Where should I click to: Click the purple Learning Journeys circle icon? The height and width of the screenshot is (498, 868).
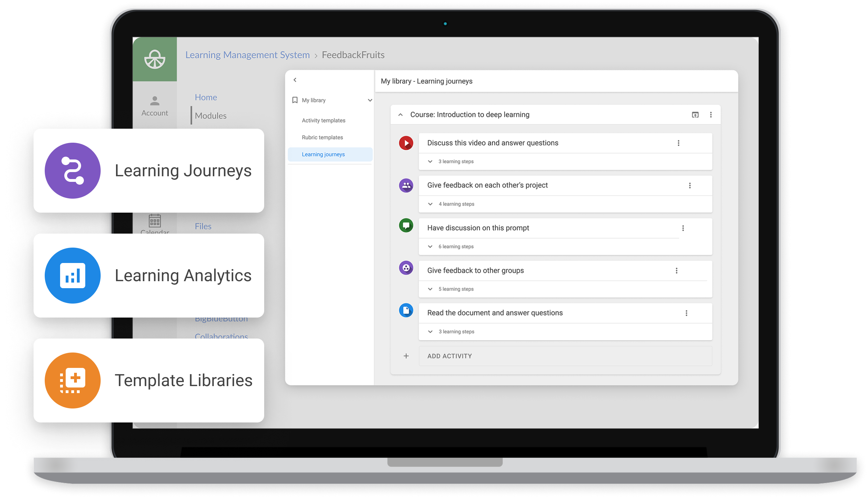(73, 171)
